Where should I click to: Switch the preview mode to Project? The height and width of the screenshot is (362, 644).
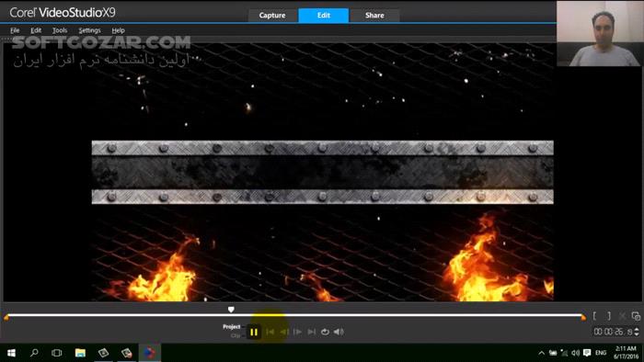(x=232, y=327)
